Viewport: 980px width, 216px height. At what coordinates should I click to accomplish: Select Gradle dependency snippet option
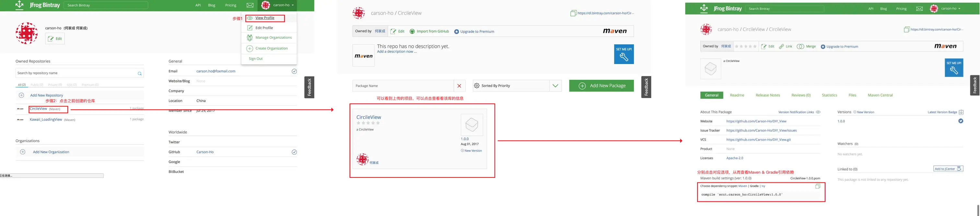(754, 186)
